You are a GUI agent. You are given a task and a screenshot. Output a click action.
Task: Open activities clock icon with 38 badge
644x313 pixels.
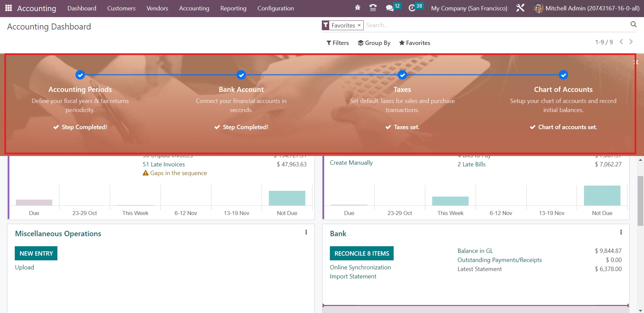(x=412, y=8)
